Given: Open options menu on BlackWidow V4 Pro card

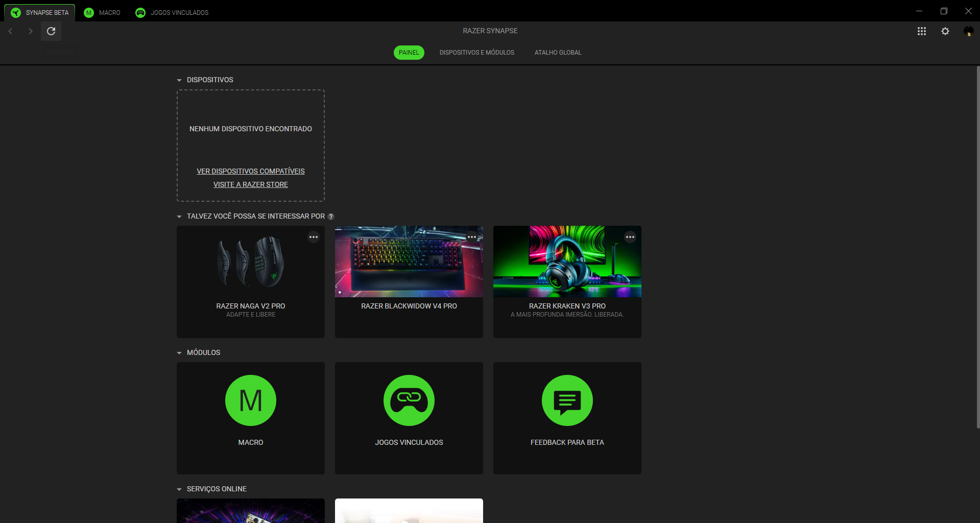Looking at the screenshot, I should (x=472, y=237).
